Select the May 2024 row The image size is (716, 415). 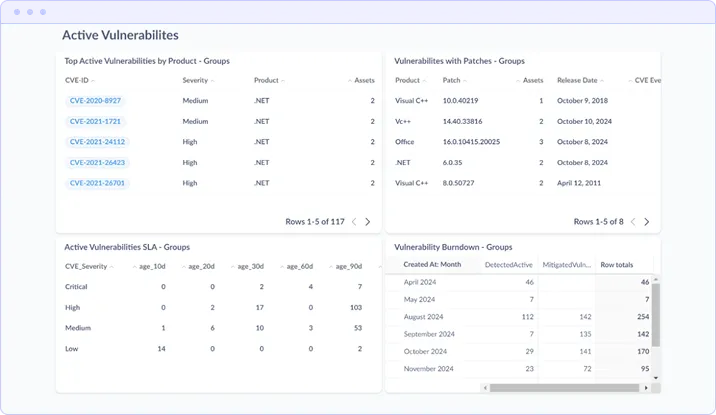pyautogui.click(x=519, y=300)
